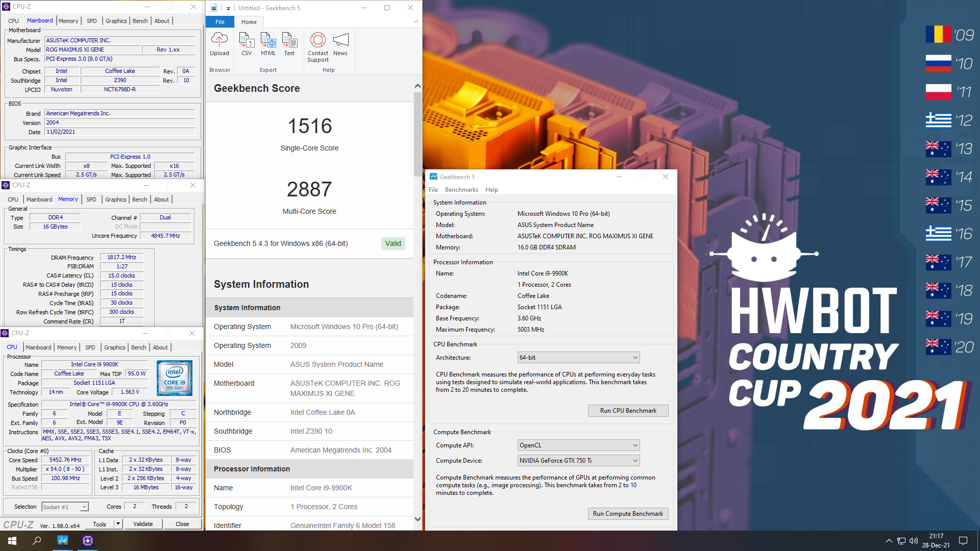The image size is (980, 551).
Task: Open the notification center
Action: [963, 541]
